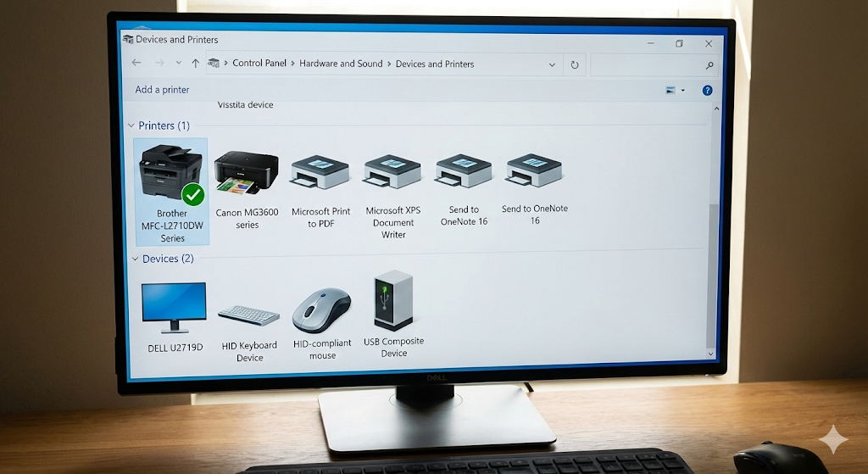Click the Visstita device label text
This screenshot has width=868, height=474.
tap(245, 104)
